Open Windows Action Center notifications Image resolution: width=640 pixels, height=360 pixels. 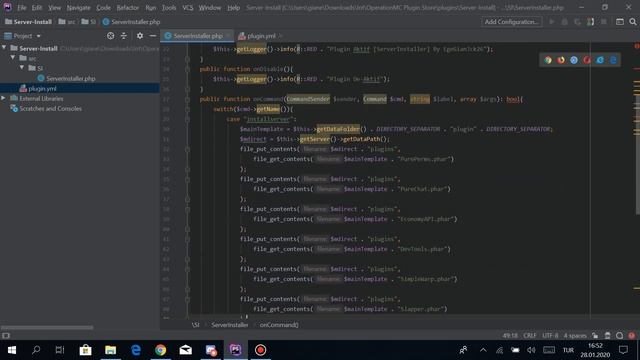click(623, 350)
